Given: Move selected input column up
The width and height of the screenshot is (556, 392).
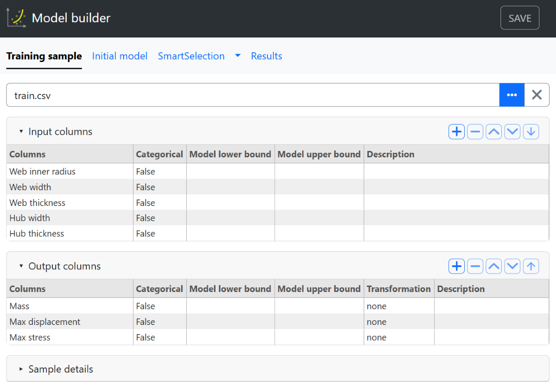Looking at the screenshot, I should (493, 131).
